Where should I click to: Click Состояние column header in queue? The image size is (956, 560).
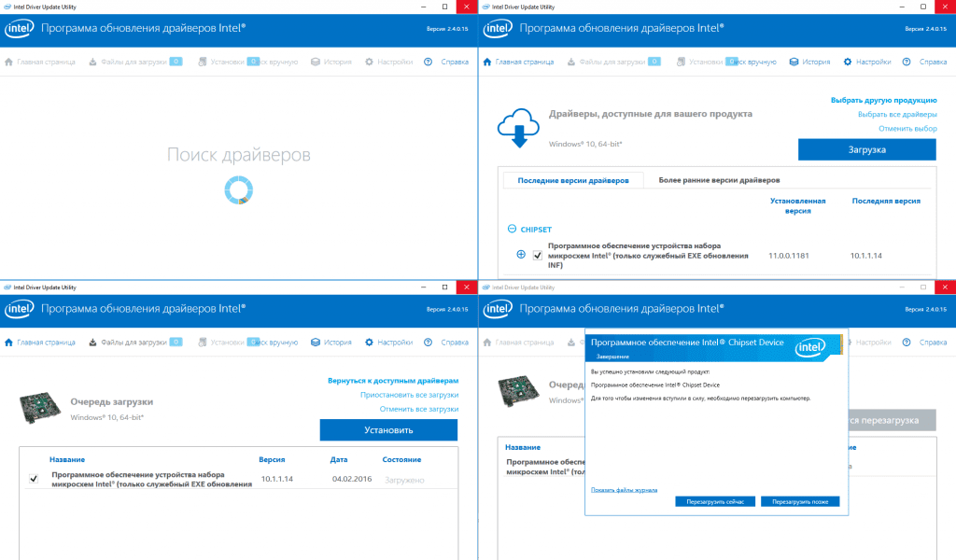(401, 459)
